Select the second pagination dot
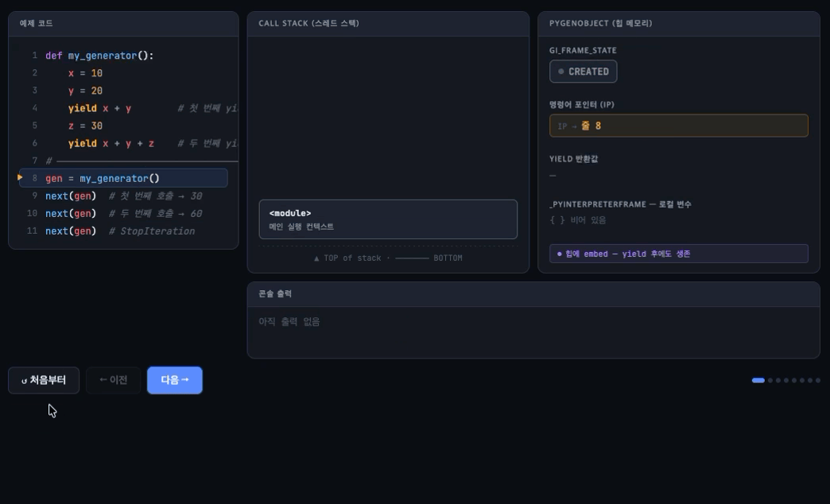Viewport: 830px width, 504px height. 770,380
